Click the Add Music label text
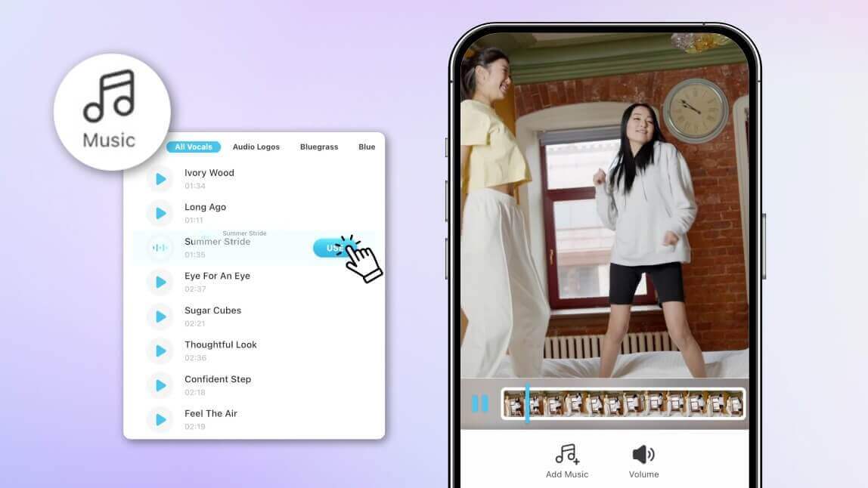Image resolution: width=868 pixels, height=488 pixels. pos(567,474)
